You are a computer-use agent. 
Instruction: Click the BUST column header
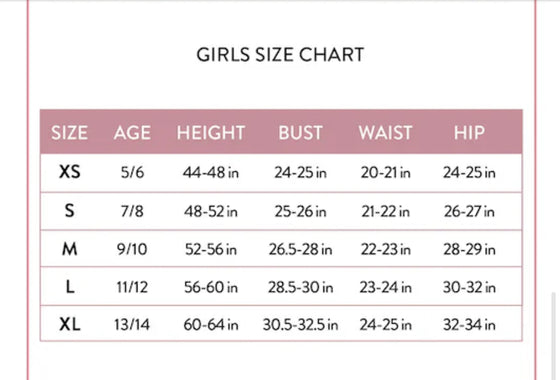click(x=300, y=133)
